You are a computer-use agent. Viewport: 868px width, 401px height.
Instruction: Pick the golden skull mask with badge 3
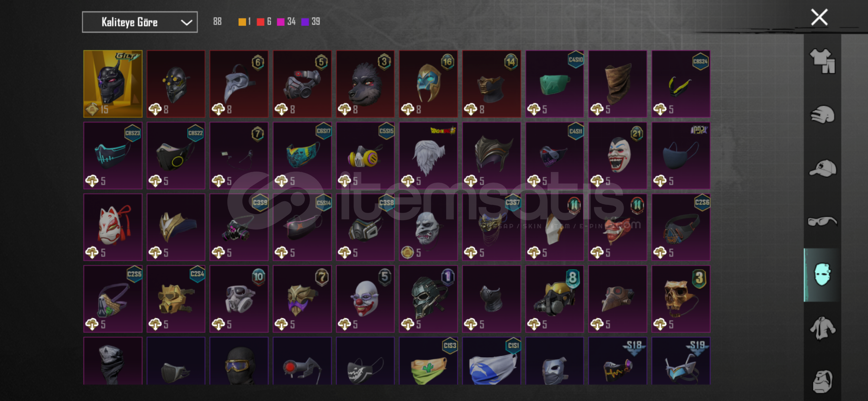click(681, 299)
